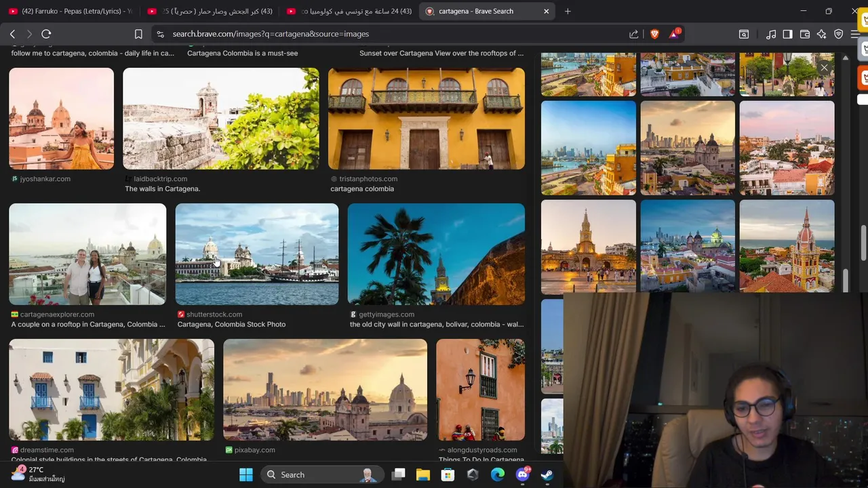This screenshot has width=868, height=488.
Task: Show the browser sidebar panel
Action: pyautogui.click(x=787, y=34)
